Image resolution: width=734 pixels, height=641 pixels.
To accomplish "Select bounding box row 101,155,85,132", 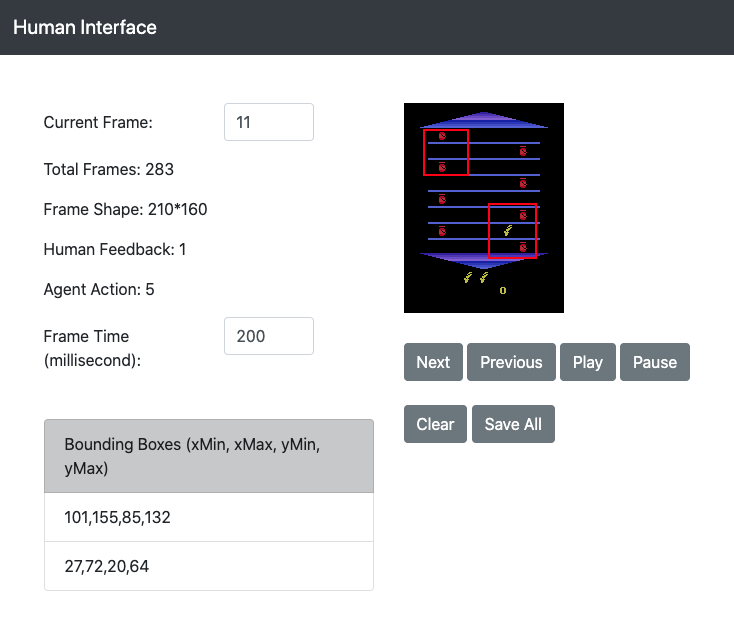I will (x=209, y=517).
